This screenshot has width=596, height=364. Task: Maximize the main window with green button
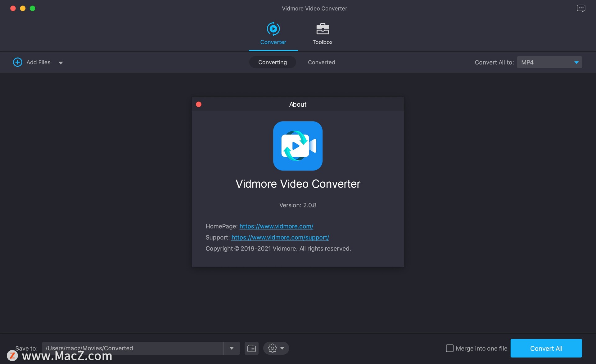tap(33, 8)
